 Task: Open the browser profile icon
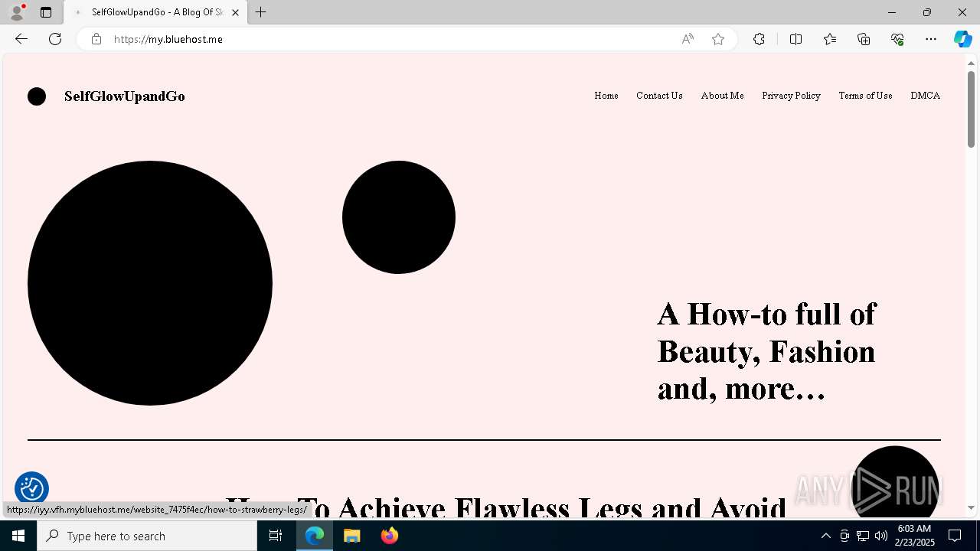(x=17, y=12)
